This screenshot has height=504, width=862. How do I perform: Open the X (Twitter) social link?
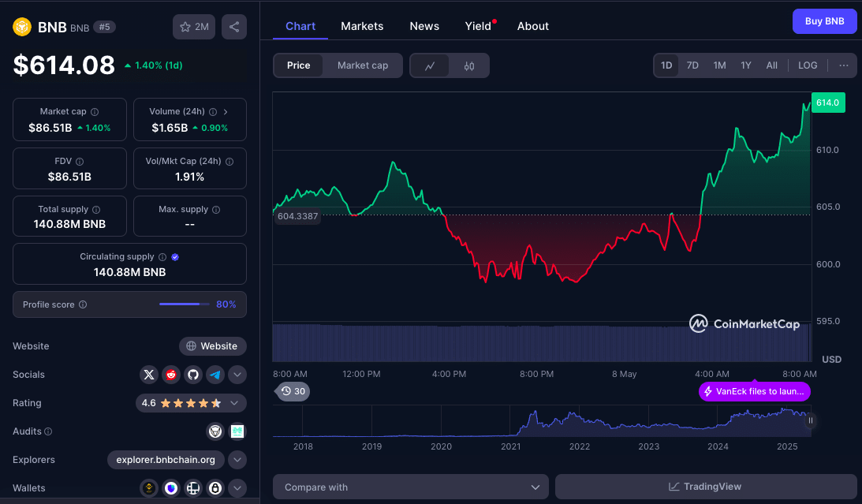coord(149,375)
